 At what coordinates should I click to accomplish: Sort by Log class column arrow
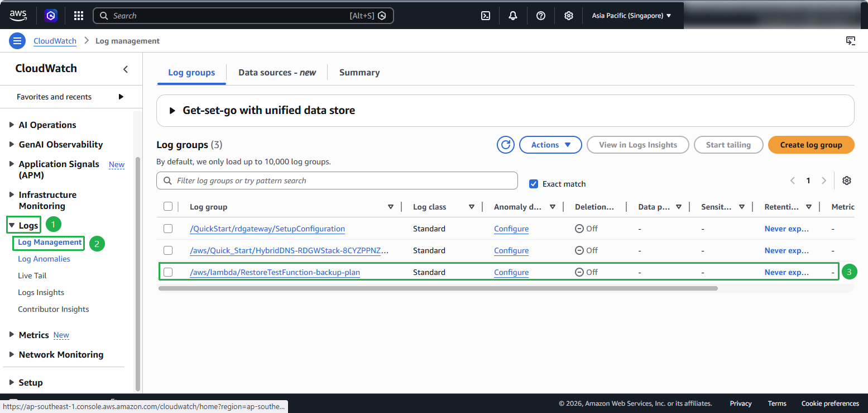click(472, 207)
